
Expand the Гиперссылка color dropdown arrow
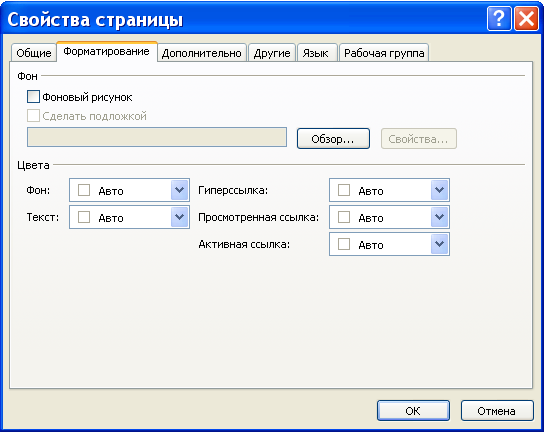439,190
